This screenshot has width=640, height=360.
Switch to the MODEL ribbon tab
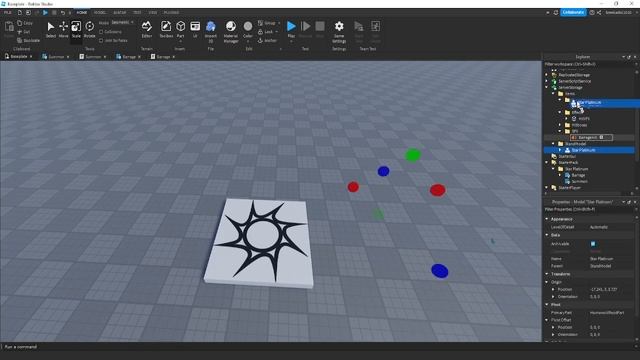pyautogui.click(x=100, y=13)
